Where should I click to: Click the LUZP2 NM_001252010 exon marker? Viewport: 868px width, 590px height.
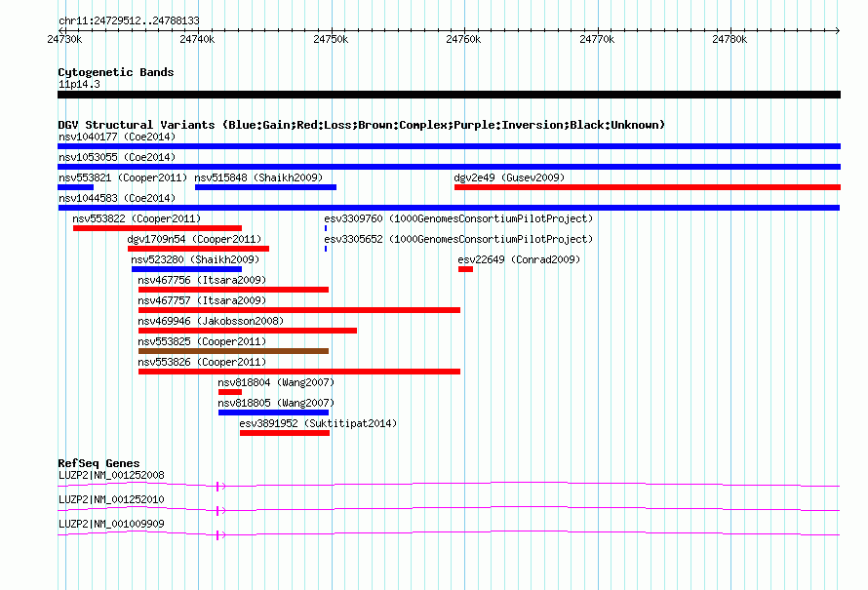pyautogui.click(x=218, y=511)
